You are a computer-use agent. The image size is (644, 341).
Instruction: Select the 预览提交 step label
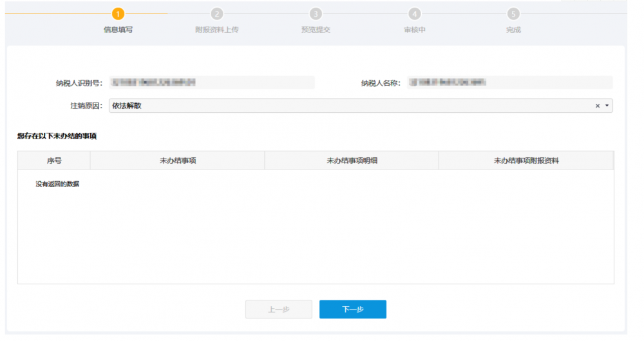coord(316,30)
